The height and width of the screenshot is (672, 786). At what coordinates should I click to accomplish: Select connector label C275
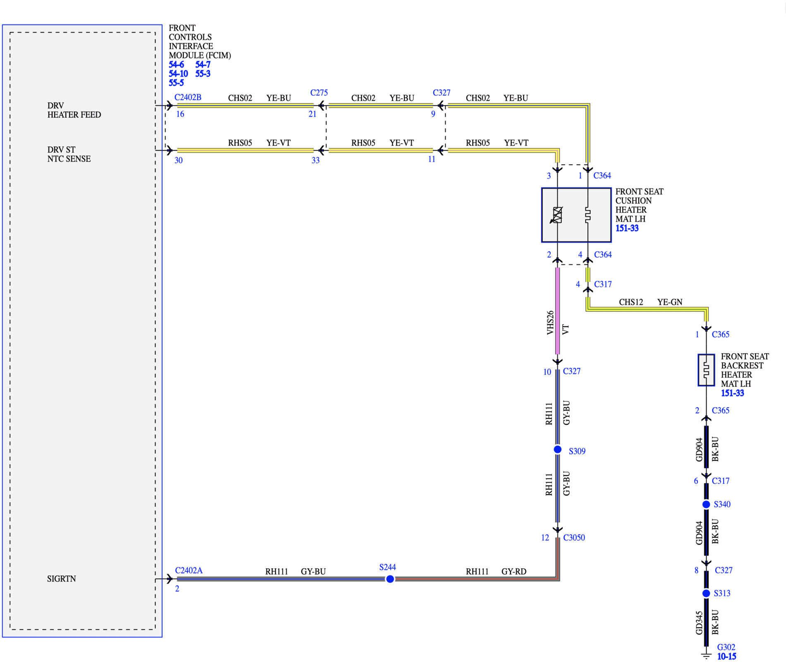pyautogui.click(x=319, y=93)
